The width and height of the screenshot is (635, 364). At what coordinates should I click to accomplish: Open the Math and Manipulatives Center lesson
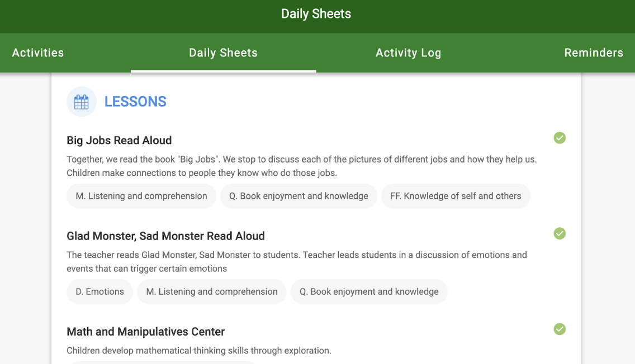coord(145,332)
